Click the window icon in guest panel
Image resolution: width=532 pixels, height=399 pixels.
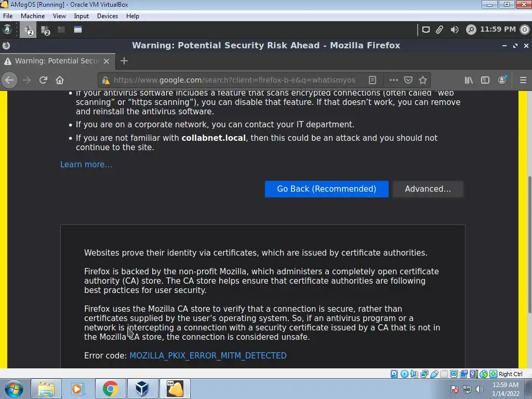click(78, 30)
